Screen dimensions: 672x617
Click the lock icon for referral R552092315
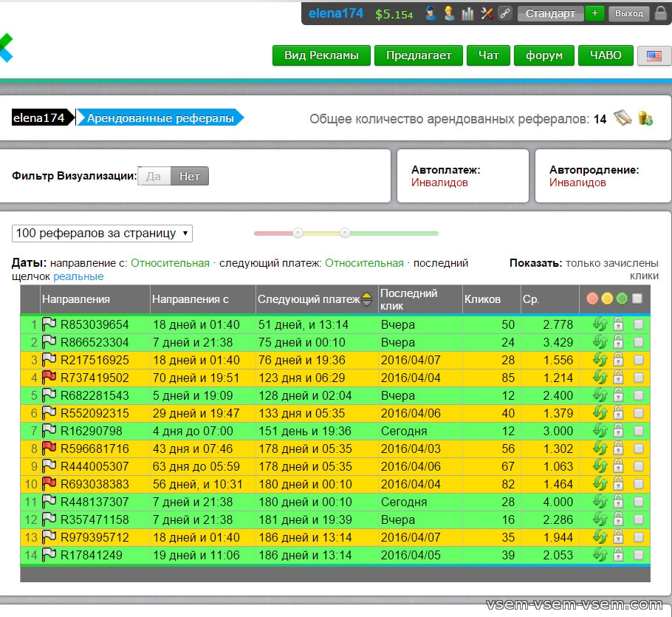(x=618, y=413)
